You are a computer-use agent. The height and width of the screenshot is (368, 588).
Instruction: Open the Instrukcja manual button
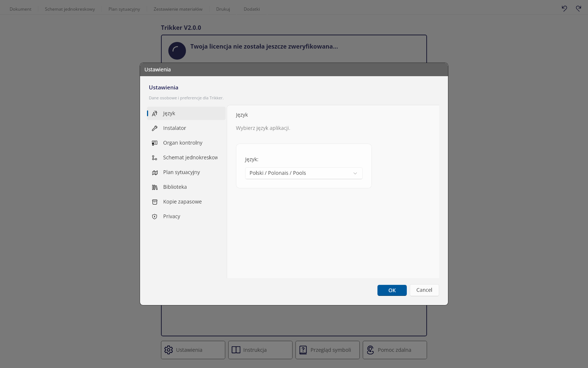(x=260, y=350)
